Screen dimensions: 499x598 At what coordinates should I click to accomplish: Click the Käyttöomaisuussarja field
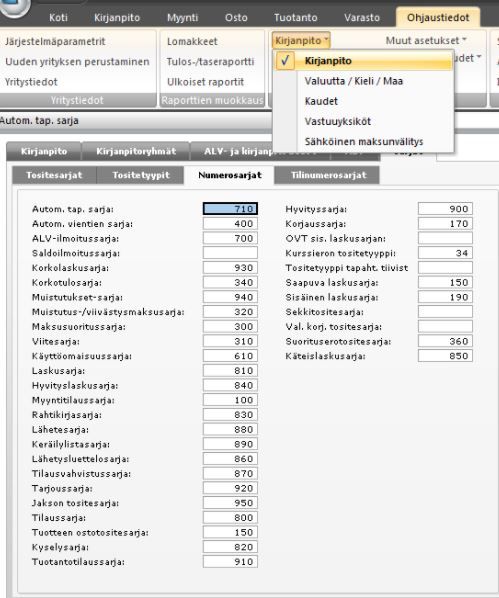click(x=230, y=356)
